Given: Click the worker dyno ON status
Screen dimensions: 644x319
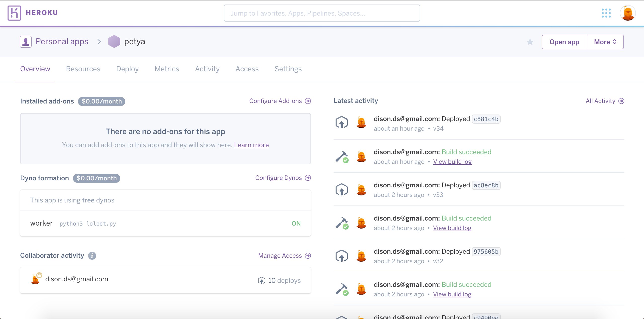Looking at the screenshot, I should (x=296, y=224).
